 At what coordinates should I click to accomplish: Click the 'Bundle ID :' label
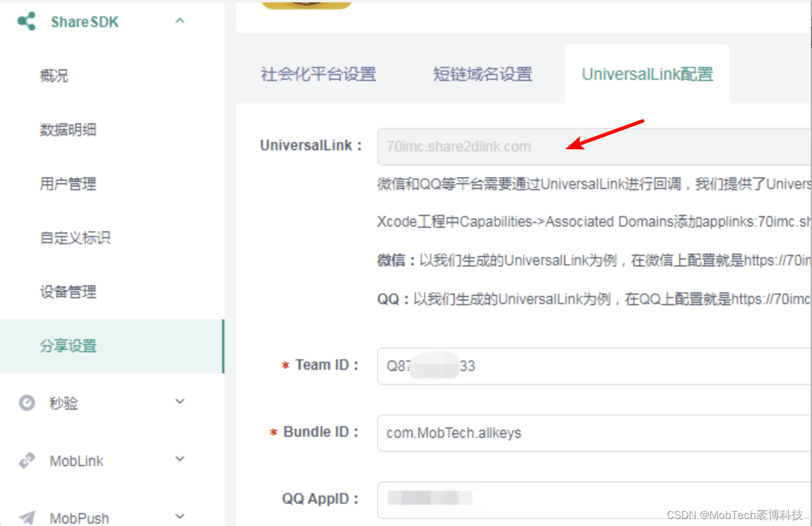tap(321, 432)
